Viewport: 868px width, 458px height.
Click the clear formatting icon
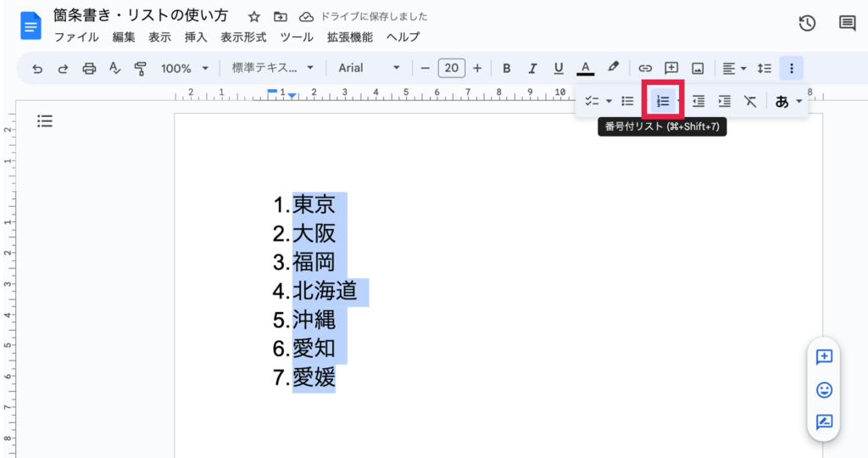point(750,101)
